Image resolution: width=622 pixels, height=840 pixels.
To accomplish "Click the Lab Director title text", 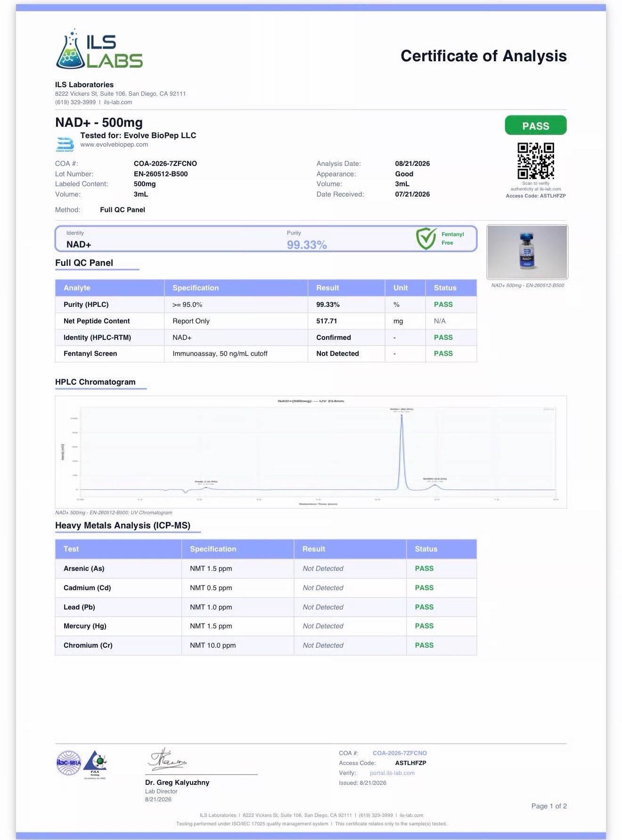I will coord(161,791).
